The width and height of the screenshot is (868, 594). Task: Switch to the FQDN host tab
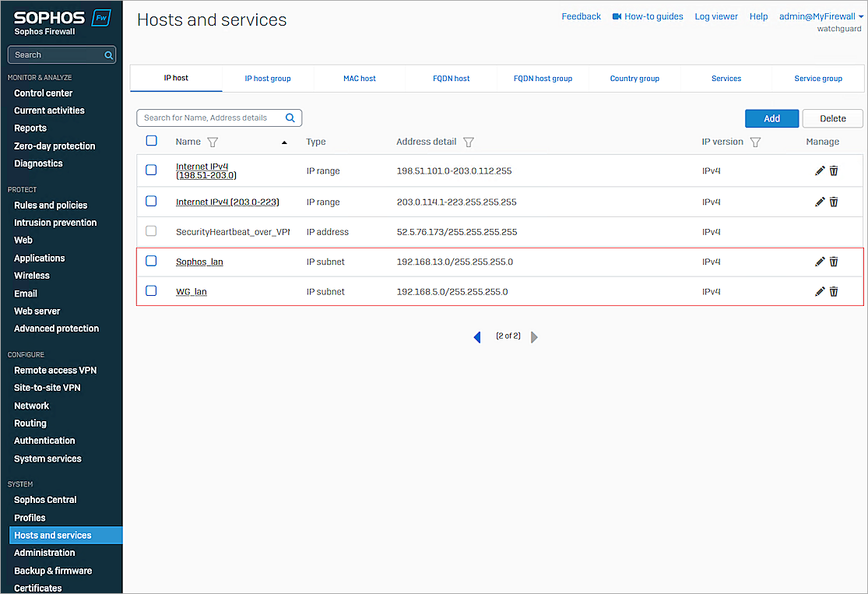(452, 78)
